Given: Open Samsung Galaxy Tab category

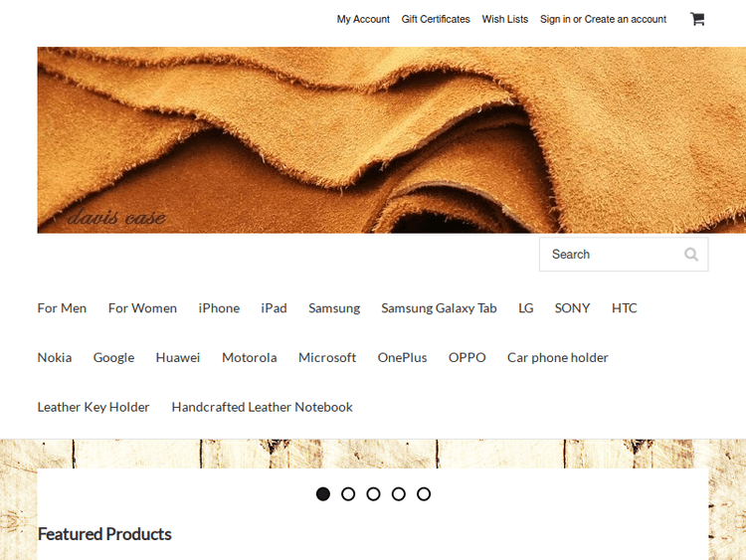Looking at the screenshot, I should coord(439,308).
